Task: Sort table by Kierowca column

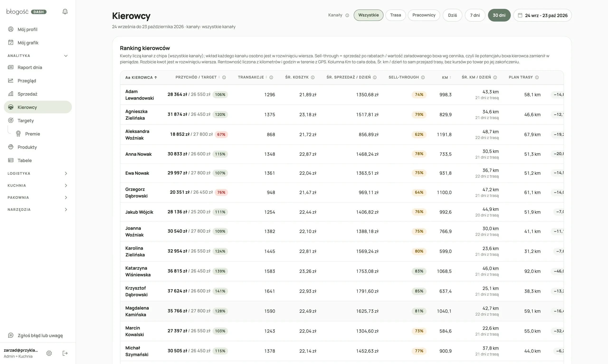Action: [141, 77]
